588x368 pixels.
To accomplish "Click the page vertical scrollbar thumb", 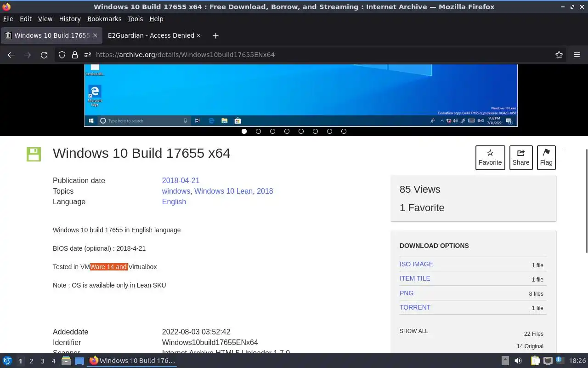I will click(586, 201).
